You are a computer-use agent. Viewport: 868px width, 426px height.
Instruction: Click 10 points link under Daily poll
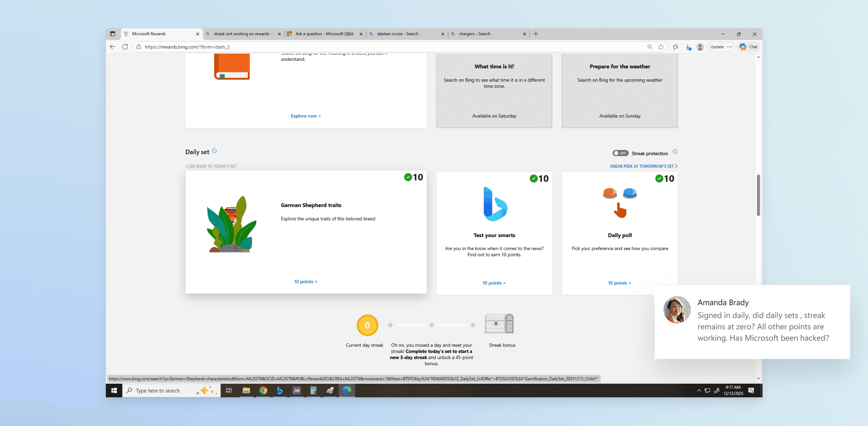click(619, 283)
